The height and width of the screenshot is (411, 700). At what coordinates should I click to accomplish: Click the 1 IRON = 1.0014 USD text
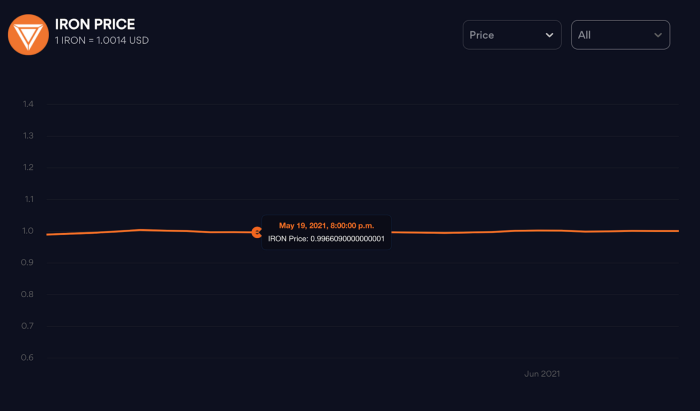tap(102, 41)
